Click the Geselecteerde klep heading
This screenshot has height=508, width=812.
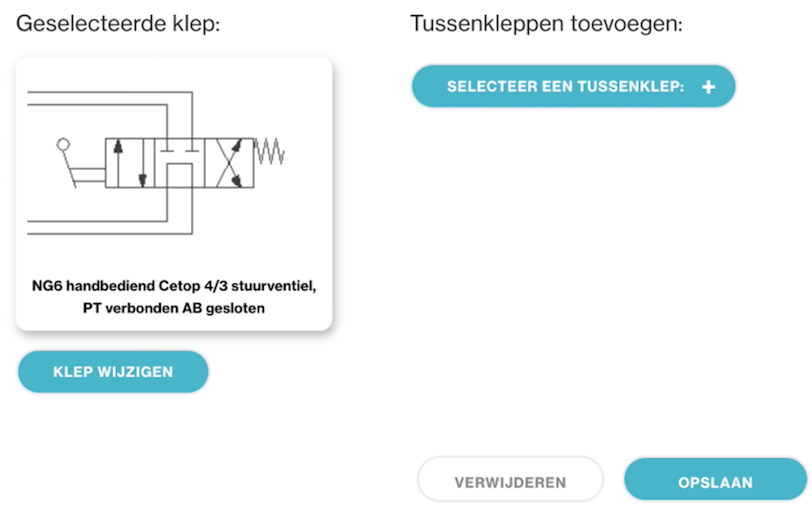tap(118, 24)
